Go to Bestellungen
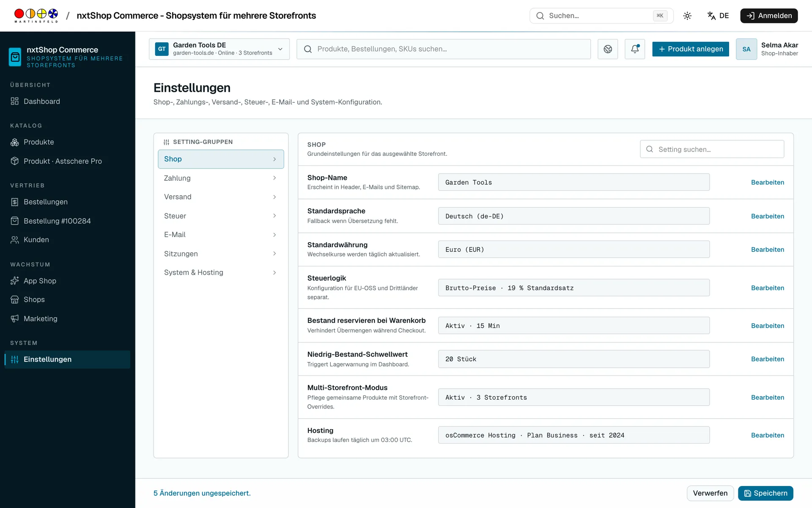 point(68,202)
